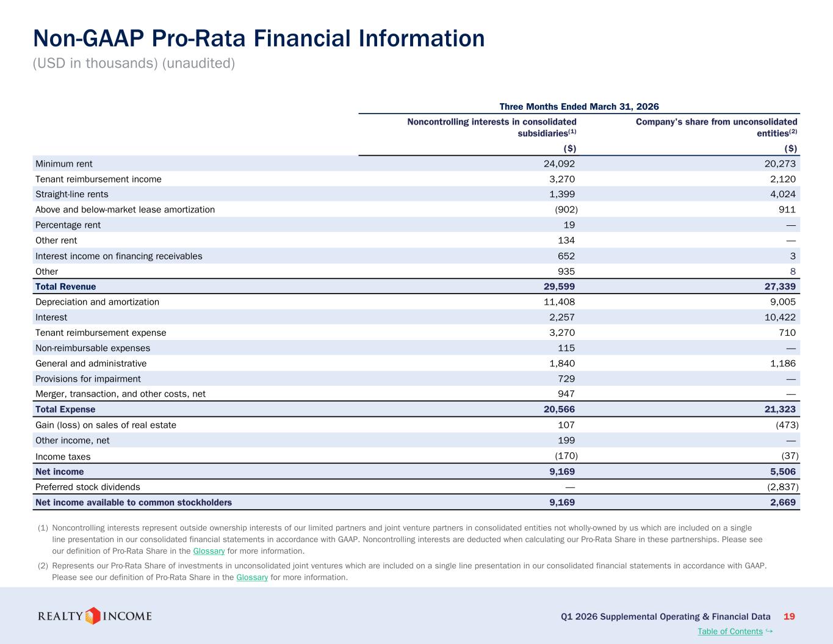The height and width of the screenshot is (644, 833).
Task: Click the value 199 for Other income, net
Action: click(566, 440)
